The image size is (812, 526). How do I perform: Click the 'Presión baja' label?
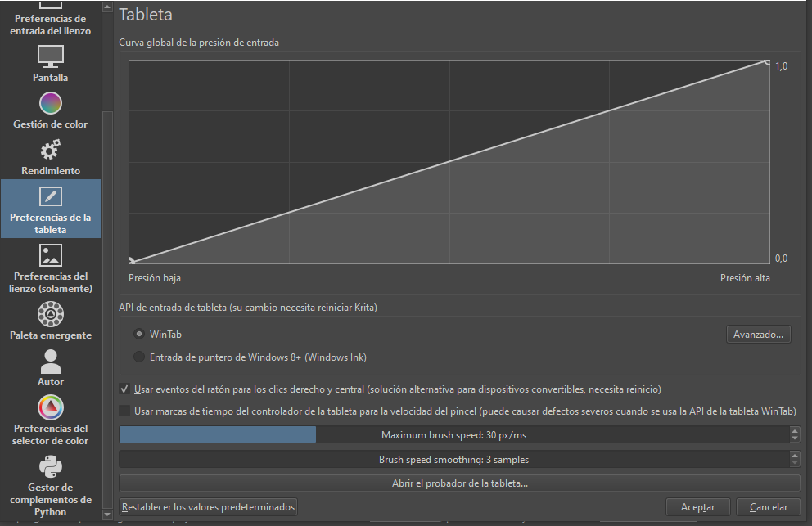coord(155,278)
